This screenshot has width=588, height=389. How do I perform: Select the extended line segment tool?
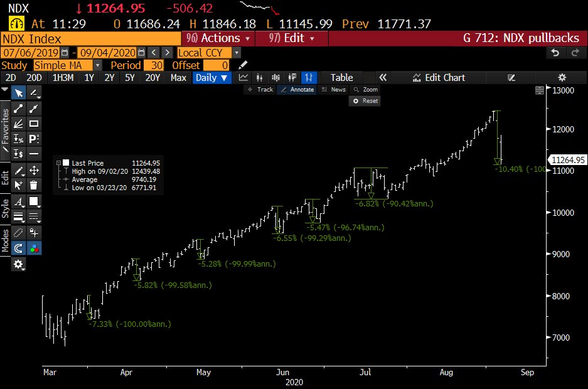(34, 109)
